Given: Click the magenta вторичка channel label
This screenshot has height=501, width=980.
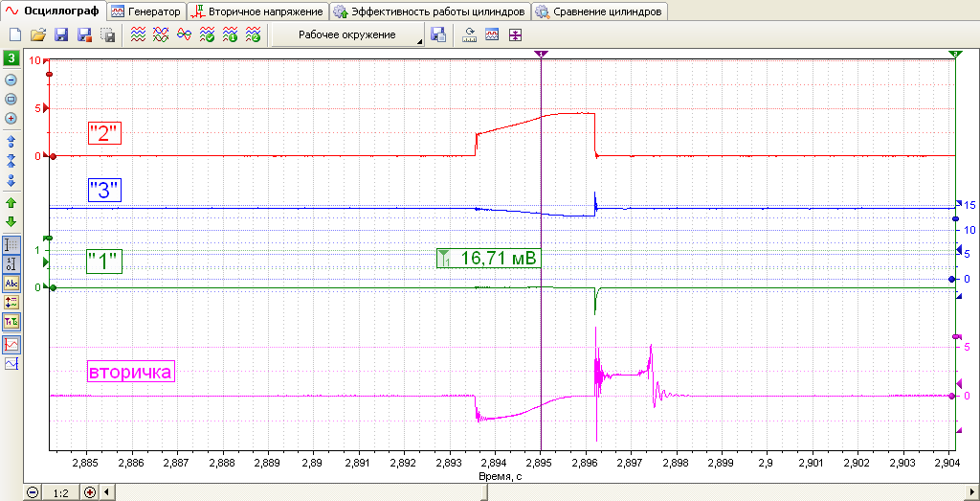Looking at the screenshot, I should (130, 372).
